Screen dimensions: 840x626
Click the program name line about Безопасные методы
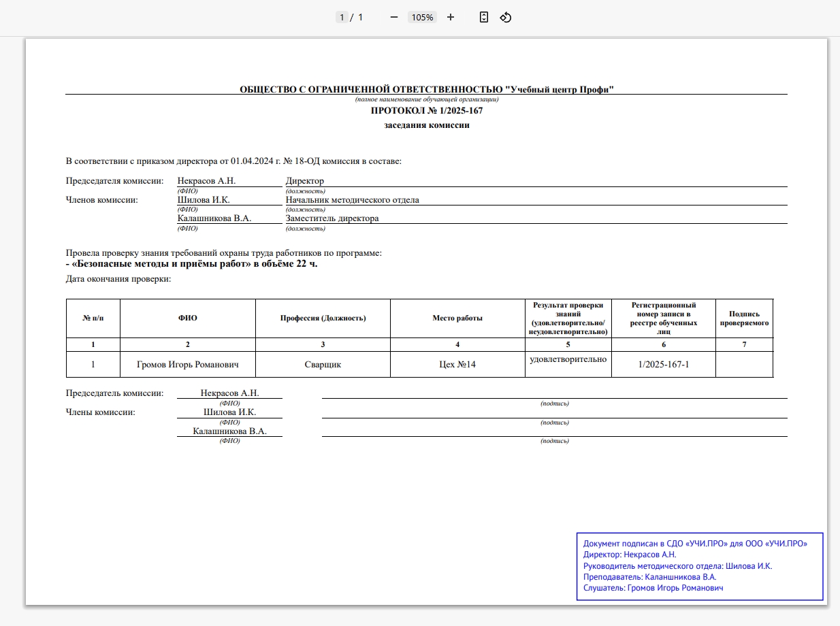pos(191,264)
